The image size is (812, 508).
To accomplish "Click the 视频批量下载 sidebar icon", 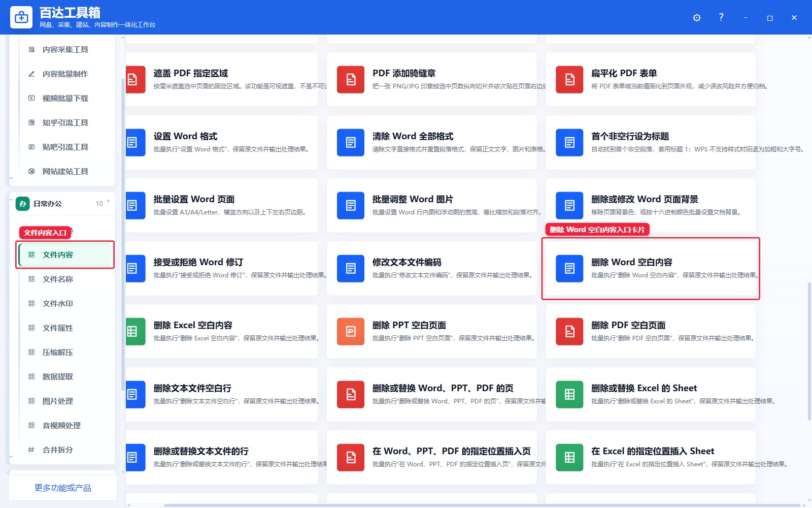I will (x=31, y=98).
